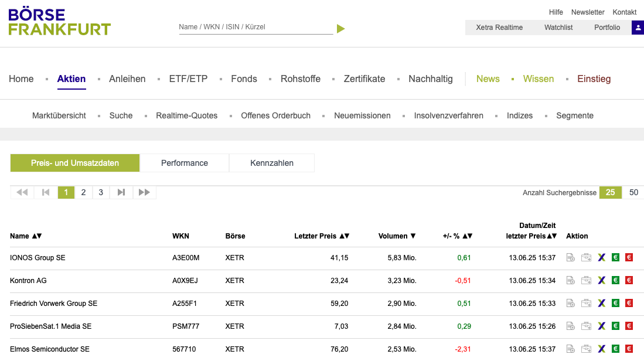644x361 pixels.
Task: Add Friedrich Vorwerk to portfolio briefcase icon
Action: (586, 303)
